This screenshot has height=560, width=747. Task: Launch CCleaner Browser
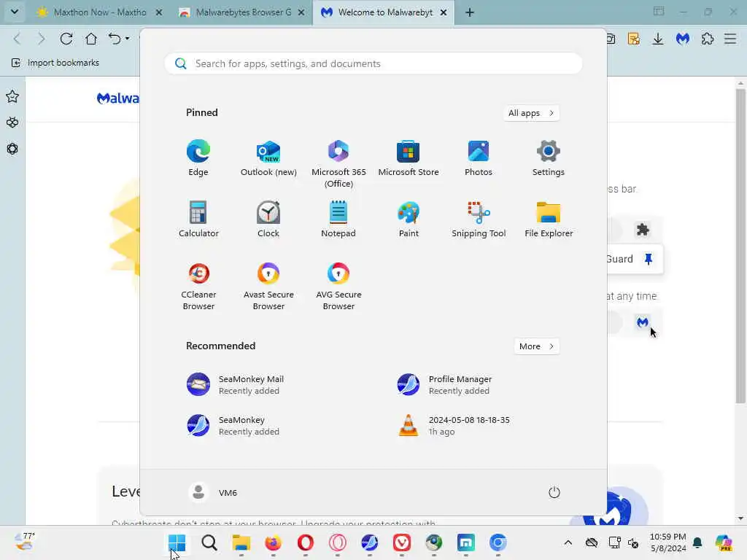[x=198, y=286]
